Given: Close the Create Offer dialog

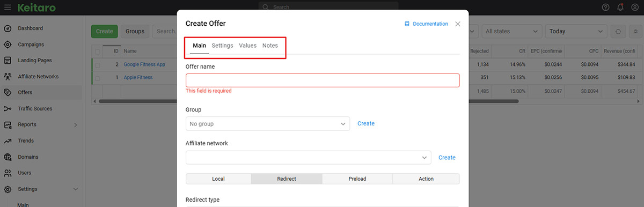Looking at the screenshot, I should coord(458,24).
